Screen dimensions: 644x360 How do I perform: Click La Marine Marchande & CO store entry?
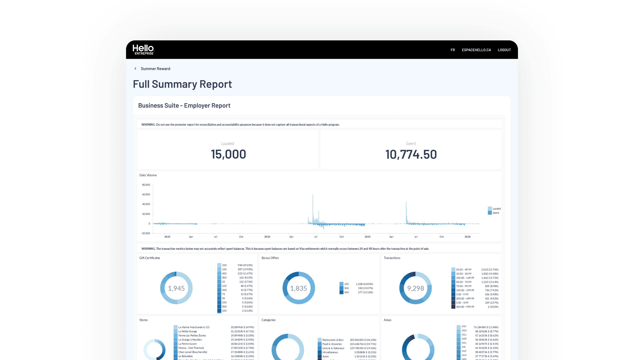point(194,327)
